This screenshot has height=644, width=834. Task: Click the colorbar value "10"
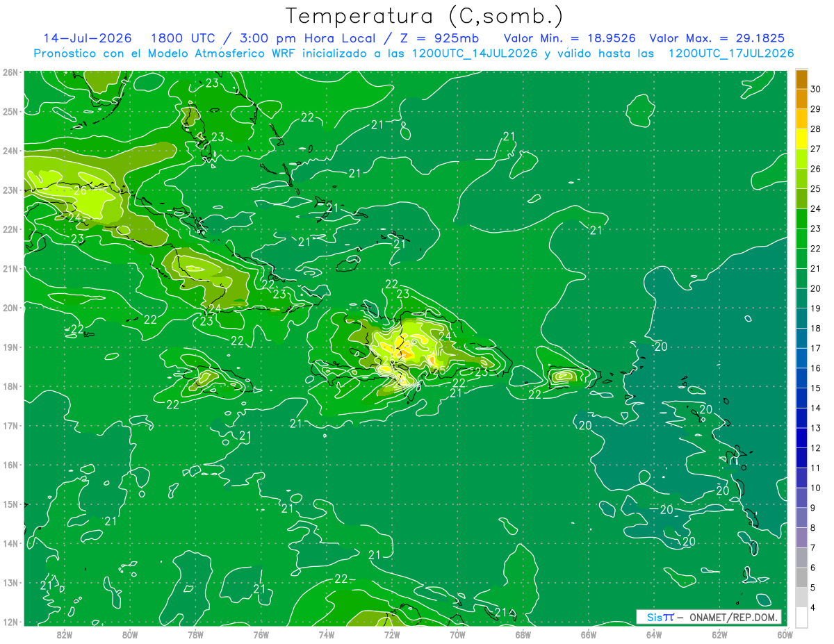[x=815, y=488]
